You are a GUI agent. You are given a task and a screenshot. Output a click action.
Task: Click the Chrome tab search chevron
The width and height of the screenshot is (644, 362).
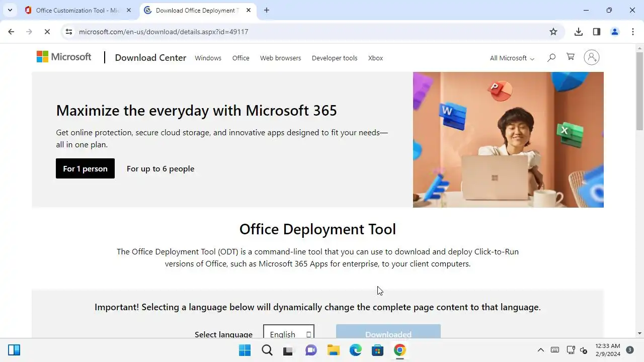coord(10,10)
